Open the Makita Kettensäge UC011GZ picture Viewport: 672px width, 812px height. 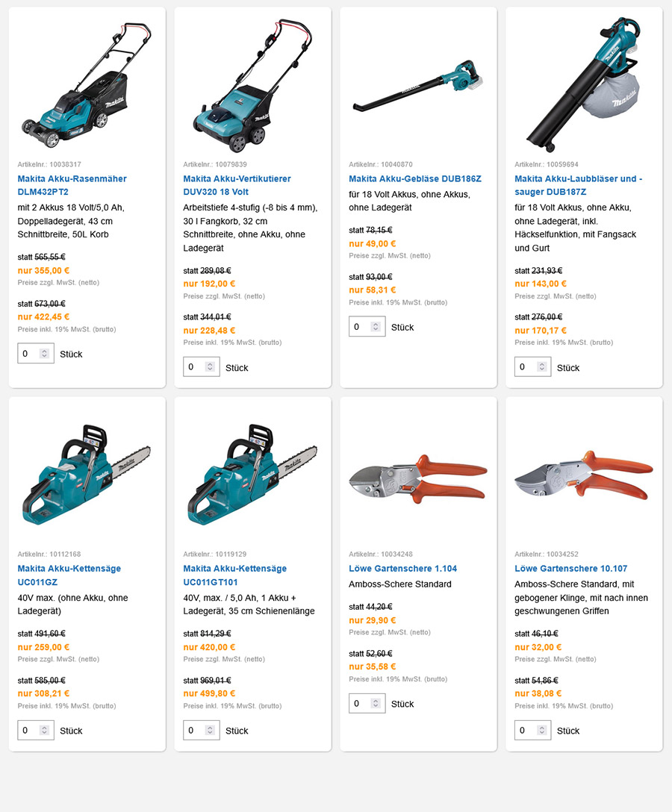87,475
